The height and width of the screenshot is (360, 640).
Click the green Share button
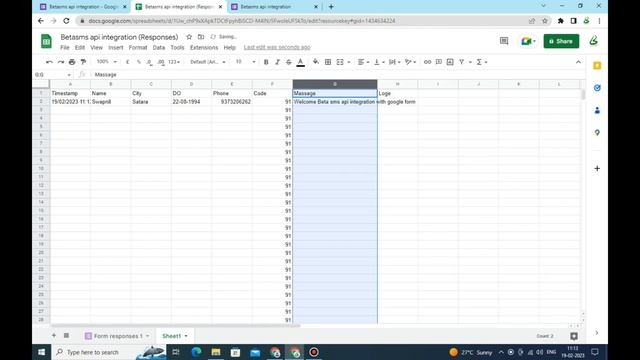(561, 41)
